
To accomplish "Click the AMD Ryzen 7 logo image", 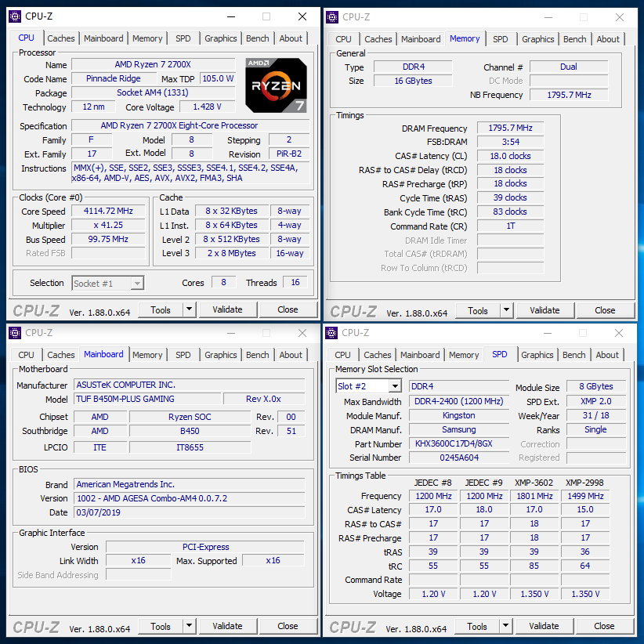I will (x=276, y=85).
